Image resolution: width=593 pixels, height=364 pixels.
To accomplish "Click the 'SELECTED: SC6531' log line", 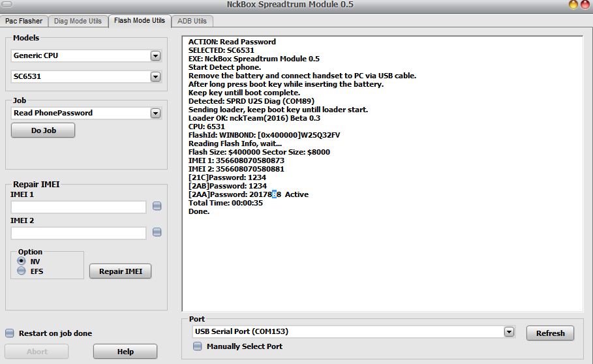I will [222, 50].
